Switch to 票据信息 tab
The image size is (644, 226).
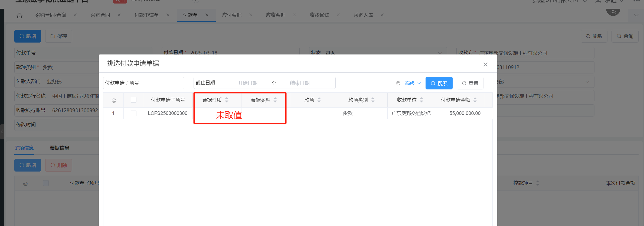tap(60, 148)
